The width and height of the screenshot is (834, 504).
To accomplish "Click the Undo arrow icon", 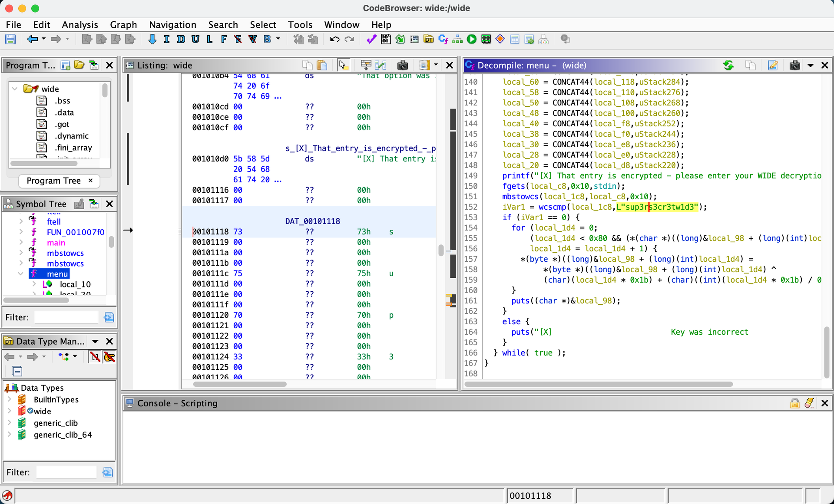I will pyautogui.click(x=334, y=40).
